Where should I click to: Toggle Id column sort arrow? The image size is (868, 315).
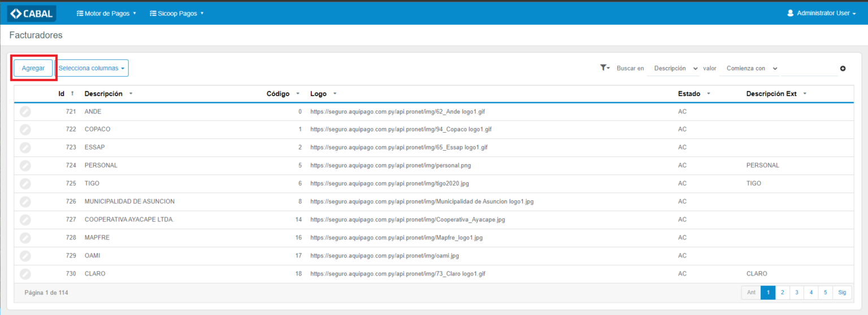pos(72,94)
